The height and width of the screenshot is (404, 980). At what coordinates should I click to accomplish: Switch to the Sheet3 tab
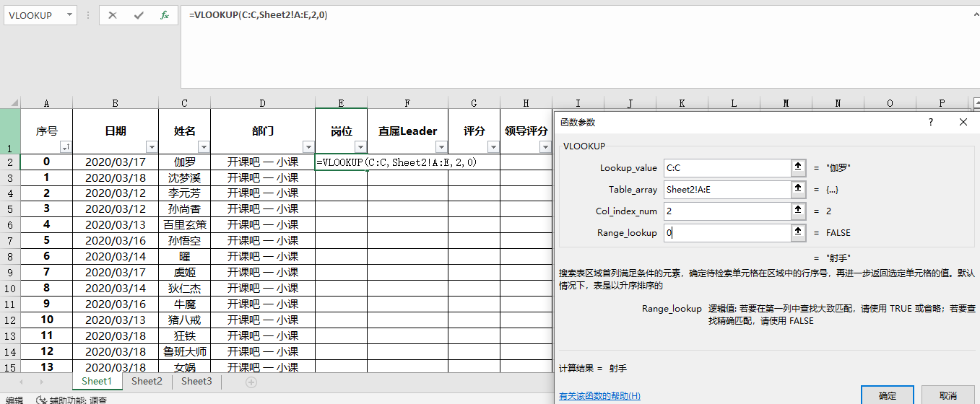(x=196, y=382)
